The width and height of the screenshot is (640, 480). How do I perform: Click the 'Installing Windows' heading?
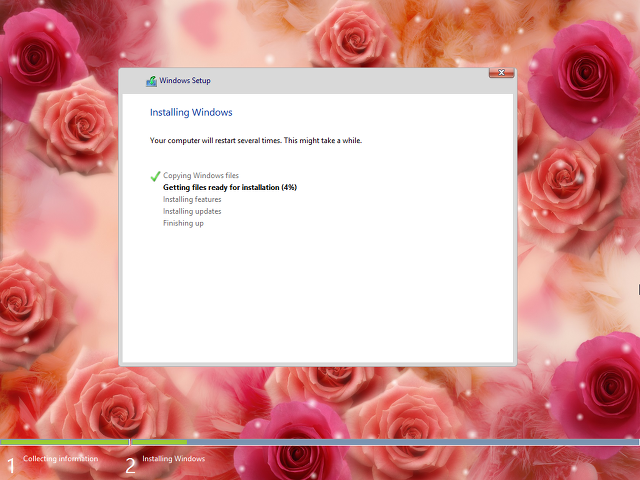coord(191,112)
